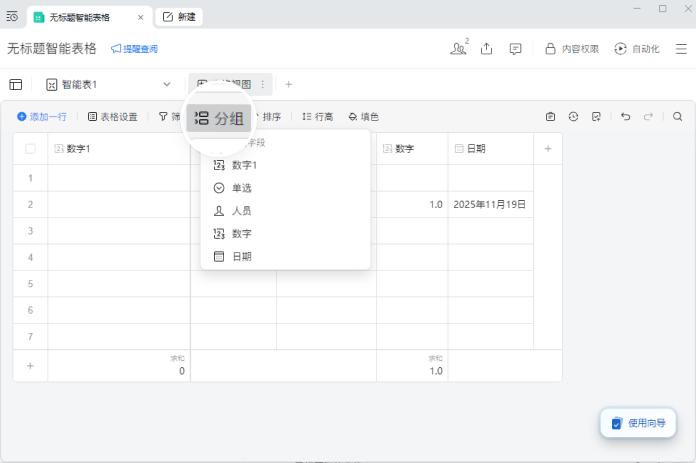Group by 数字1 in dropdown

pos(285,165)
